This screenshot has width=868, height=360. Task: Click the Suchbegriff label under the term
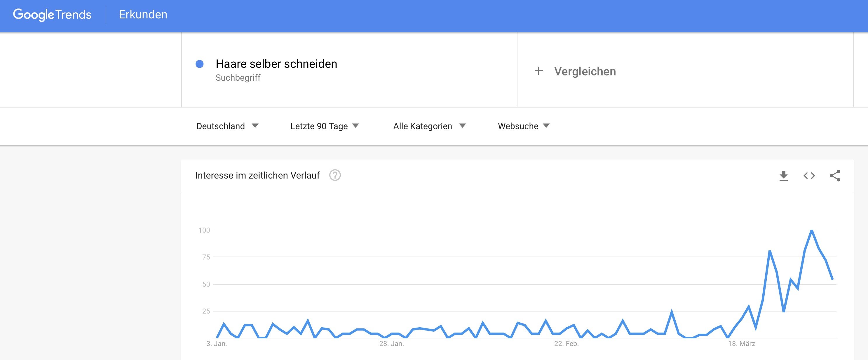[238, 78]
